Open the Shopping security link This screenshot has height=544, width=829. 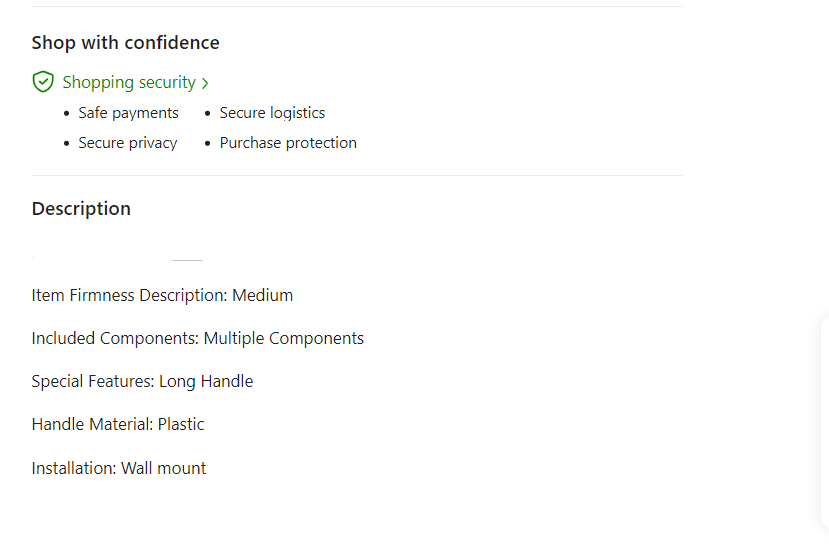[129, 82]
